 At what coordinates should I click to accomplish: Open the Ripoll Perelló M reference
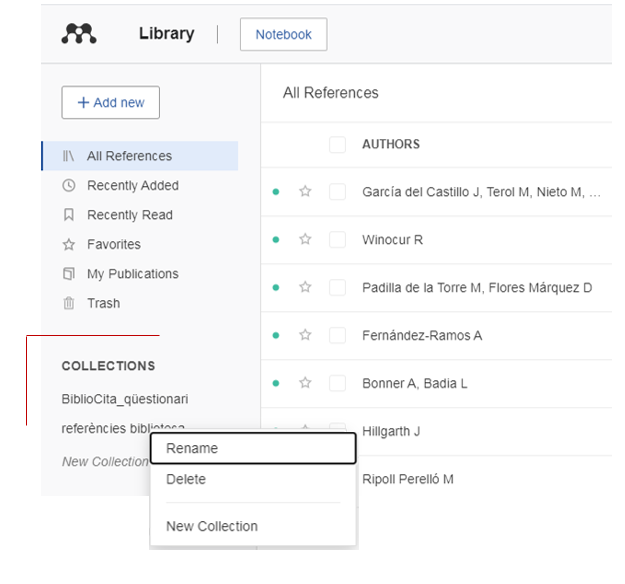click(x=408, y=479)
